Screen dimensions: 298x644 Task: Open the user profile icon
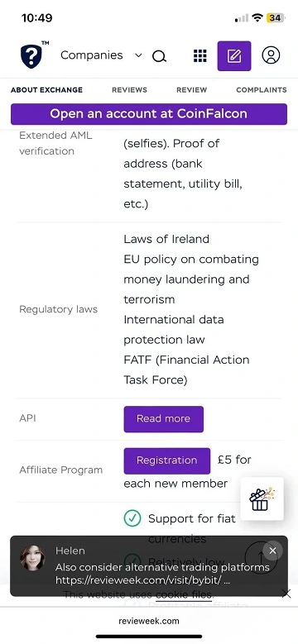[x=271, y=55]
